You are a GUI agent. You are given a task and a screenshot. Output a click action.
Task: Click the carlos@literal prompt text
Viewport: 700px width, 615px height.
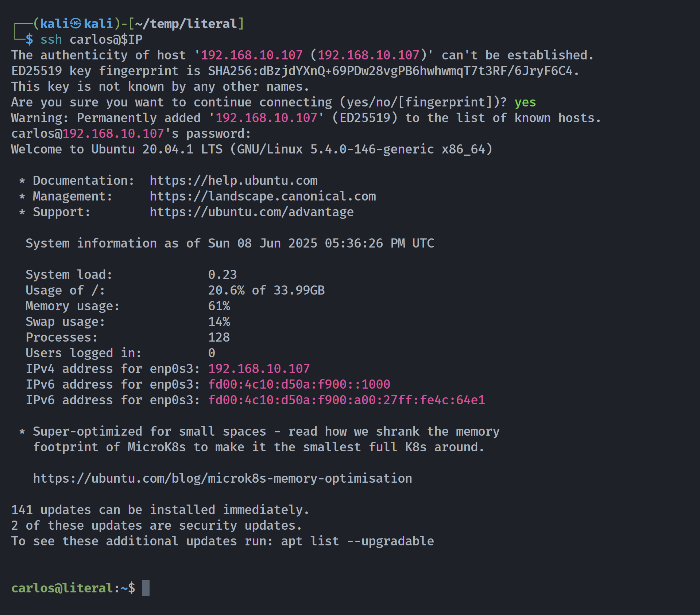click(x=62, y=588)
